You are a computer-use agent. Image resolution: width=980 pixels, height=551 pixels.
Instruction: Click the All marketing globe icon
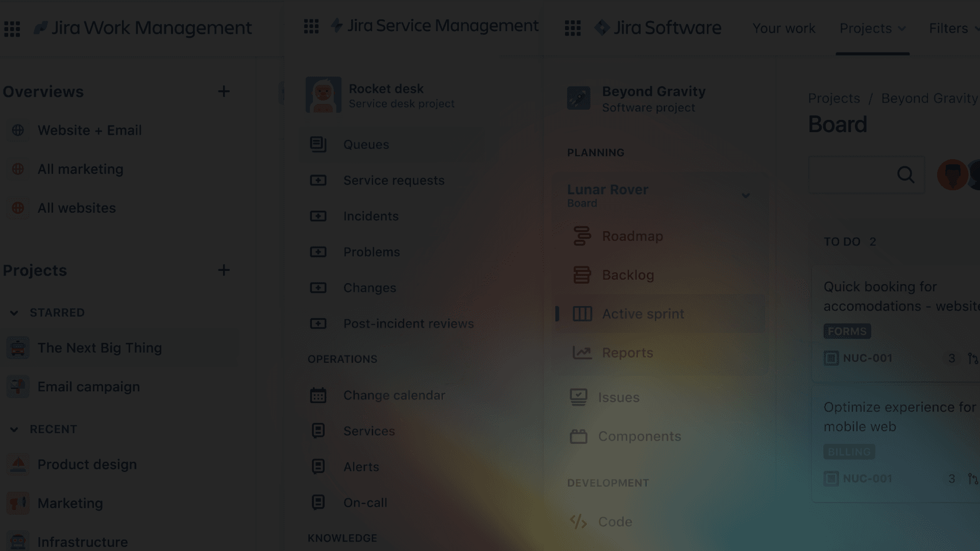pyautogui.click(x=18, y=169)
